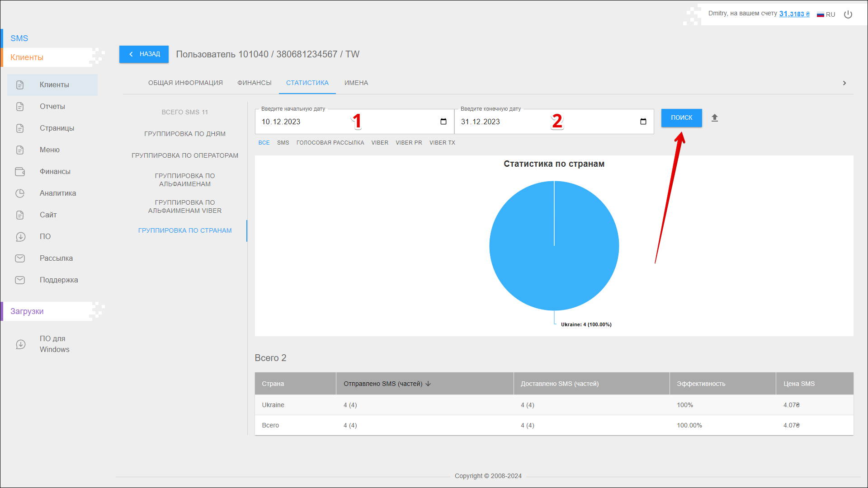Switch to the Finances (ФИНАНСЫ) tab
868x488 pixels.
click(x=254, y=83)
